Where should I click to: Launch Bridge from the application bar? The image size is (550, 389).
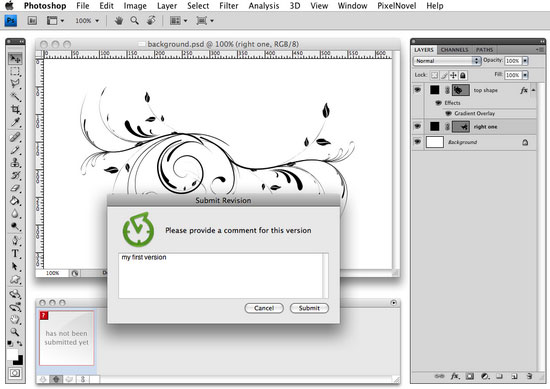[32, 21]
